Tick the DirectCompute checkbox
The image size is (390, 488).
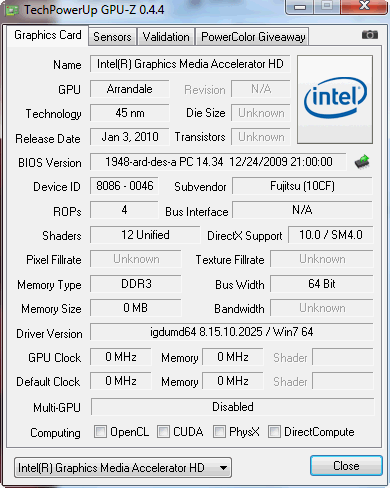(x=274, y=432)
